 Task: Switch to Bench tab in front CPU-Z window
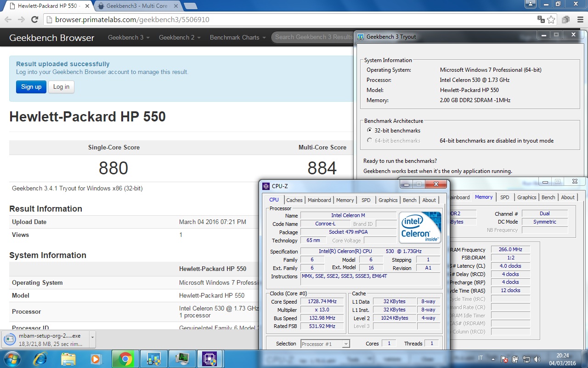410,200
